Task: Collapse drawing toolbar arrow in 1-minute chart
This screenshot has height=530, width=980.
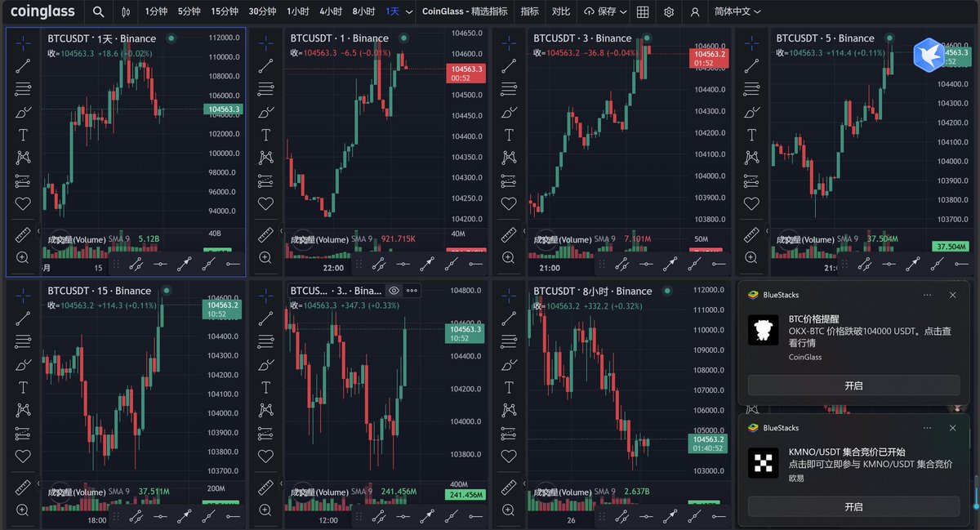Action: click(x=282, y=232)
